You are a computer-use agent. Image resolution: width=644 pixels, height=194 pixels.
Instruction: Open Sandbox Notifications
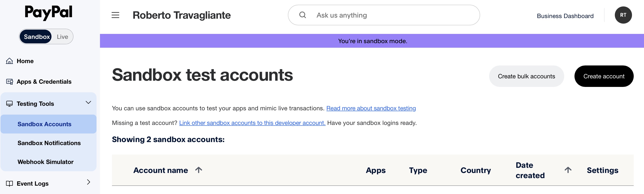[49, 143]
